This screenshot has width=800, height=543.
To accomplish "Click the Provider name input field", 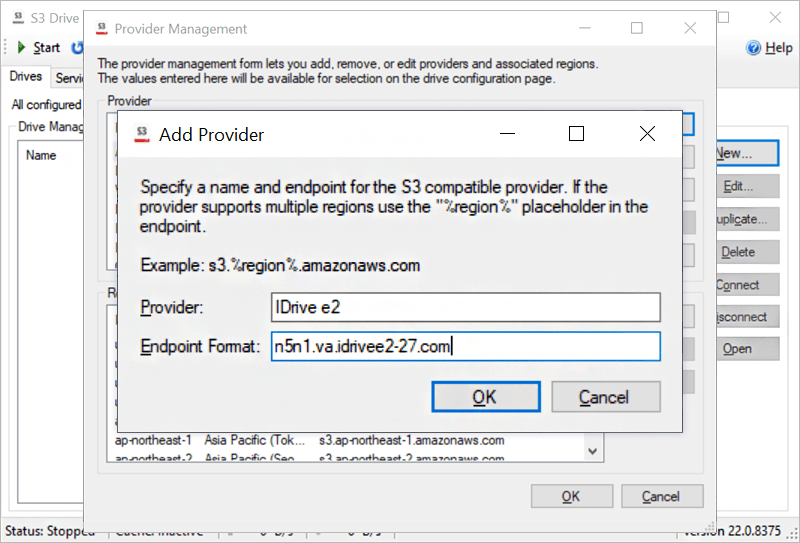I will pos(466,307).
